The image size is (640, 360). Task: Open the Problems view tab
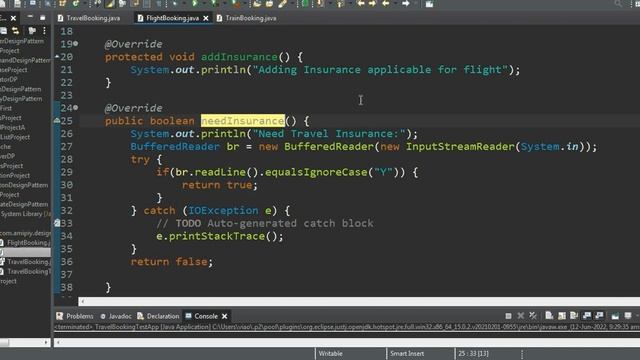pos(75,316)
